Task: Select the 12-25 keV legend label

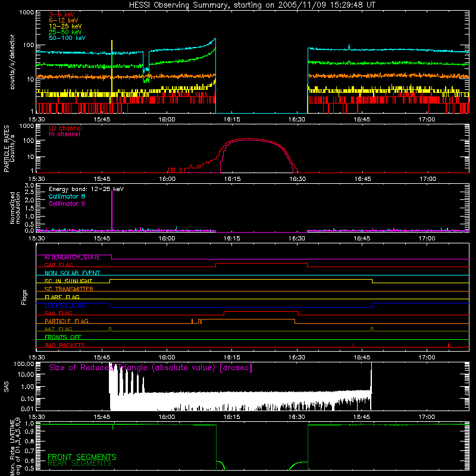Action: pyautogui.click(x=65, y=26)
